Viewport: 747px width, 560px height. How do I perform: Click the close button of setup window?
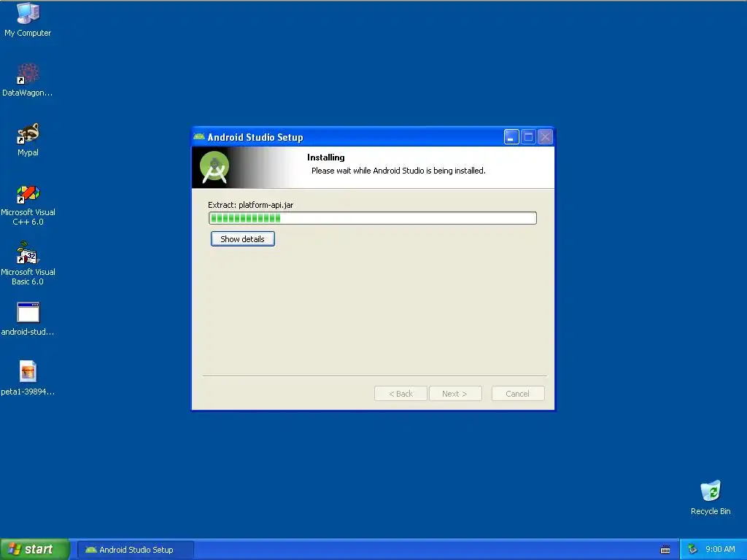[x=545, y=137]
